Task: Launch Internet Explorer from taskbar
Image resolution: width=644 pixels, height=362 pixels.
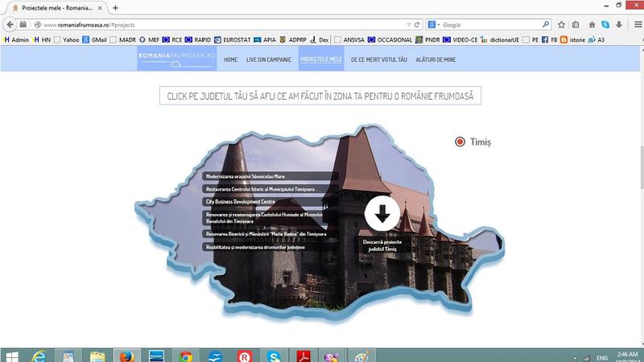Action: [x=39, y=356]
